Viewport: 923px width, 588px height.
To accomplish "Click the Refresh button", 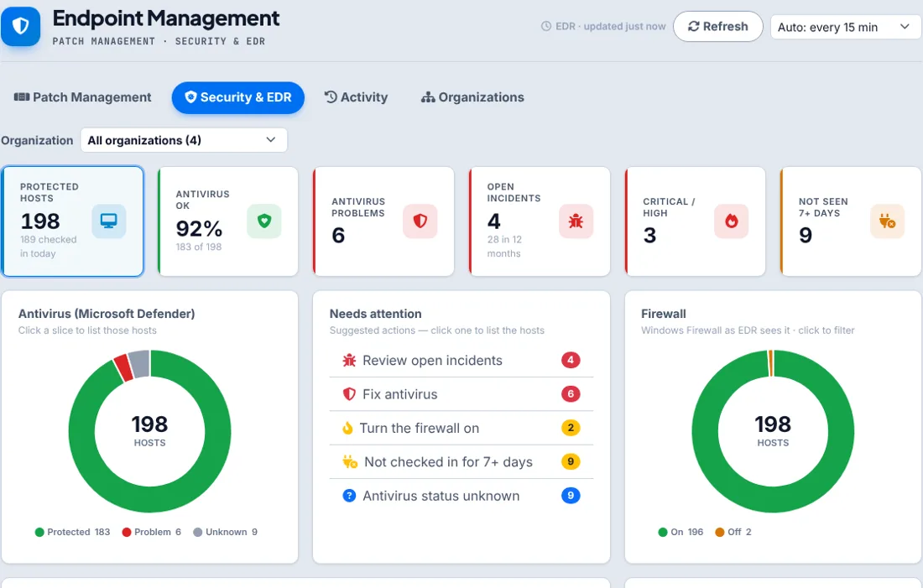I will (x=717, y=27).
